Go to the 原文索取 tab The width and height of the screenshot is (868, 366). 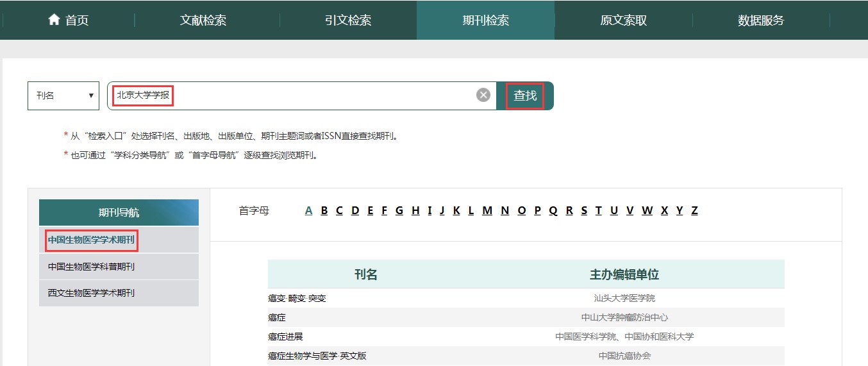coord(623,21)
